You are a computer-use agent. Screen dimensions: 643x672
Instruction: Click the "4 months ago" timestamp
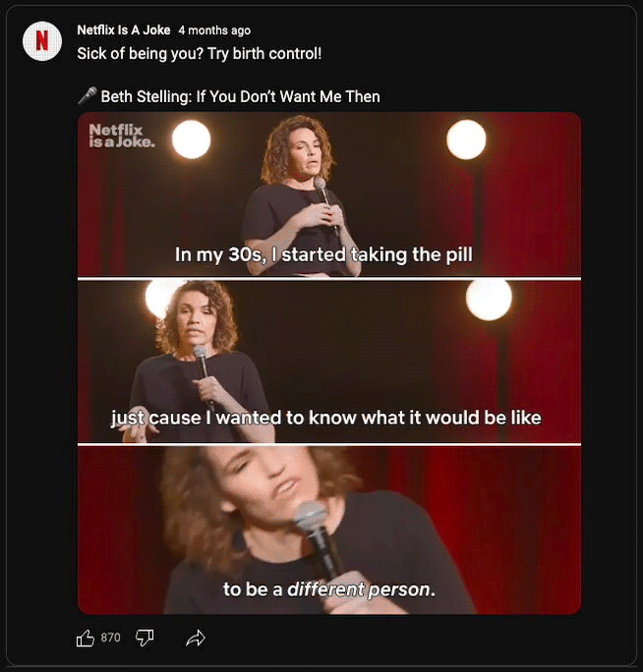(x=214, y=30)
